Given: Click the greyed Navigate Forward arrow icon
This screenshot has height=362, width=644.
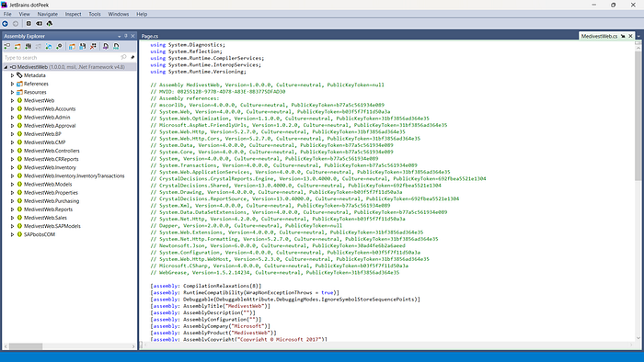Looking at the screenshot, I should [16, 24].
